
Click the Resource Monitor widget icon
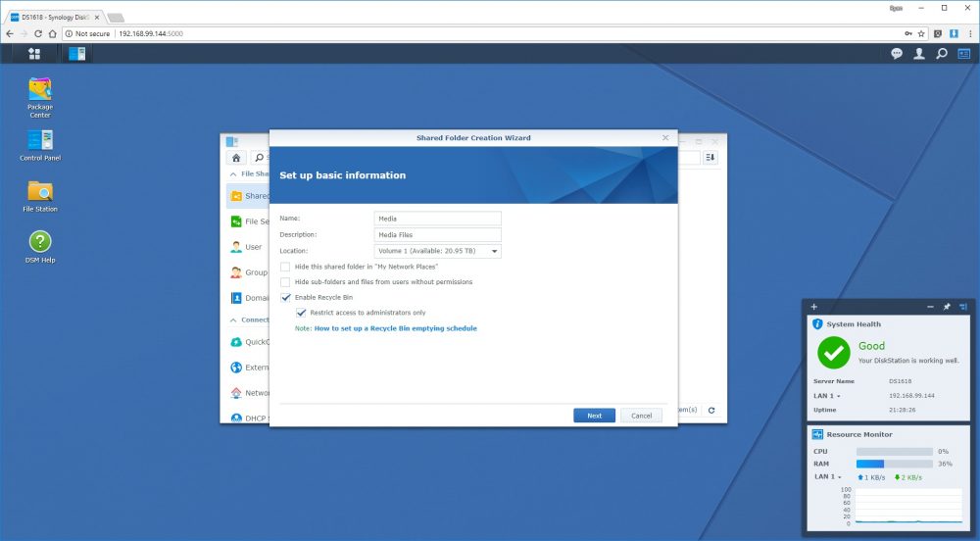point(817,434)
